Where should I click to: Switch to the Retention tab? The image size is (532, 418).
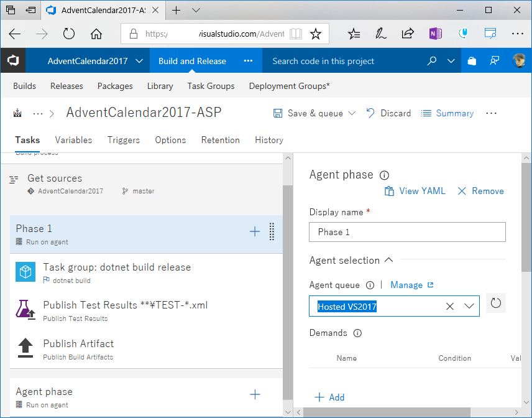point(221,140)
